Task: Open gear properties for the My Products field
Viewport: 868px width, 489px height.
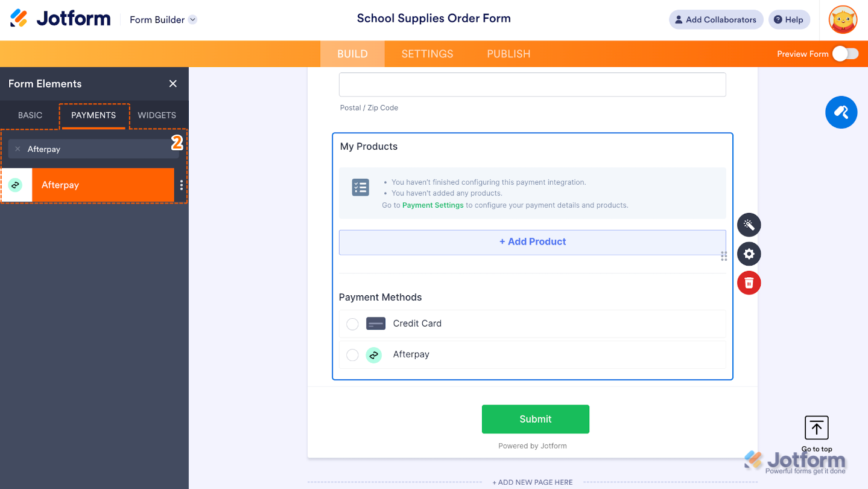Action: (x=749, y=254)
